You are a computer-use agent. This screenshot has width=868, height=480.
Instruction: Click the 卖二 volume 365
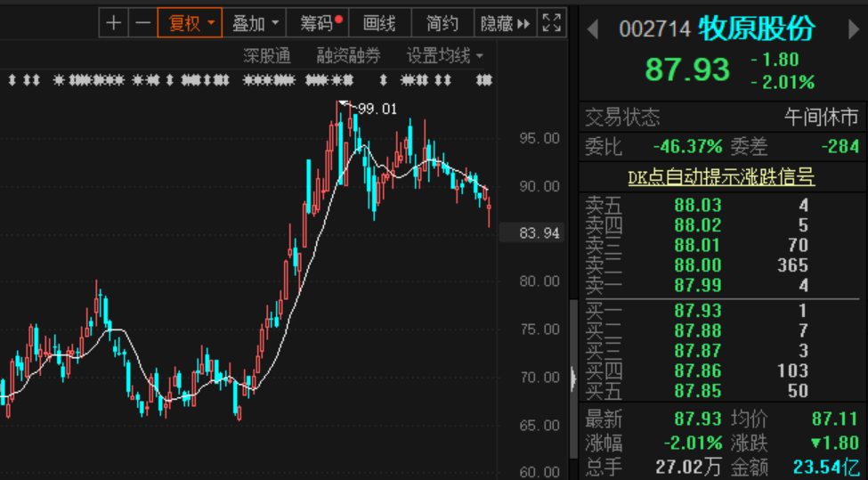pyautogui.click(x=792, y=265)
